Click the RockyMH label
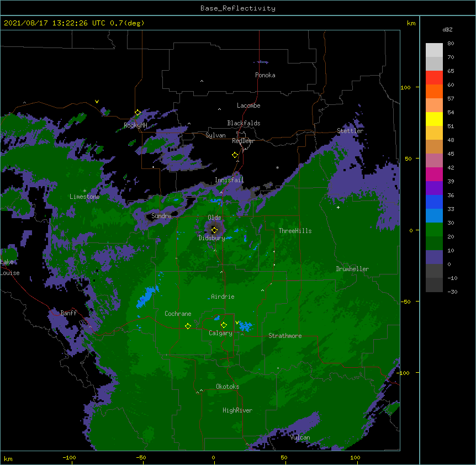Viewport: 476px width, 465px height. click(x=135, y=125)
